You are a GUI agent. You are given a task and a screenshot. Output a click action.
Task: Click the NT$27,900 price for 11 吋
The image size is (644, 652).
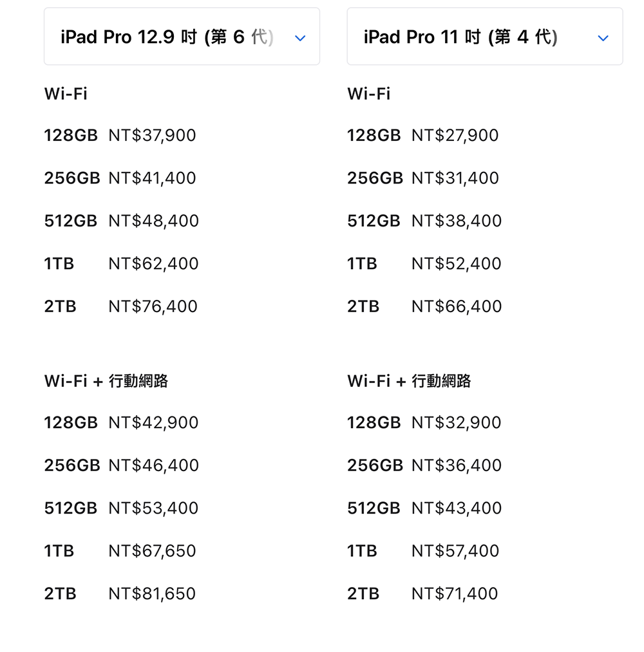coord(455,135)
